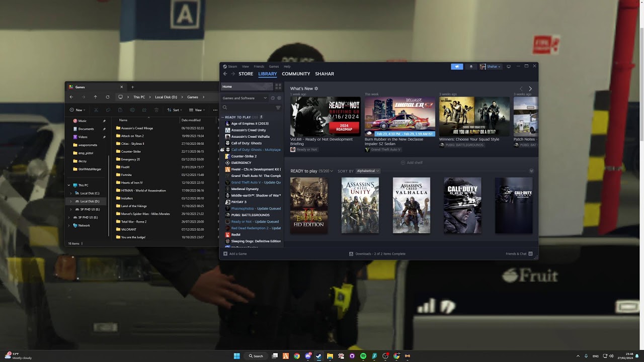Open New item dropdown in File Explorer
The height and width of the screenshot is (362, 644).
point(77,110)
